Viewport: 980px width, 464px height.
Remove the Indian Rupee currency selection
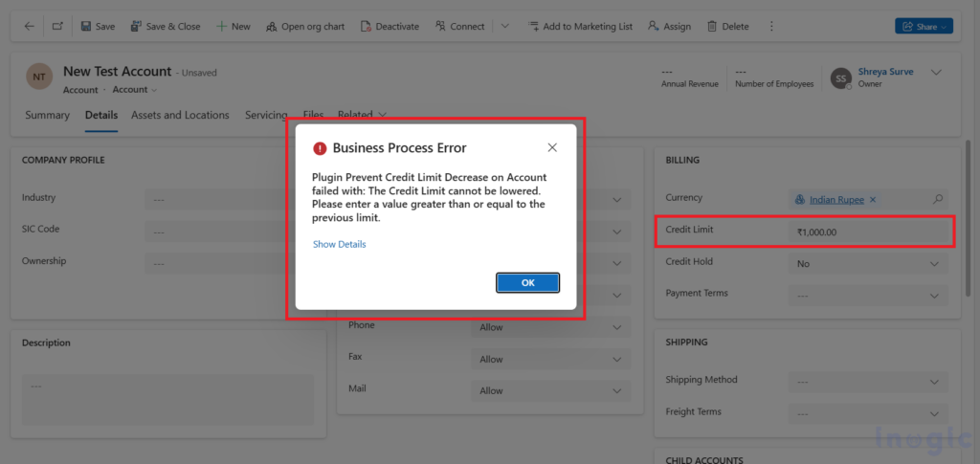873,200
